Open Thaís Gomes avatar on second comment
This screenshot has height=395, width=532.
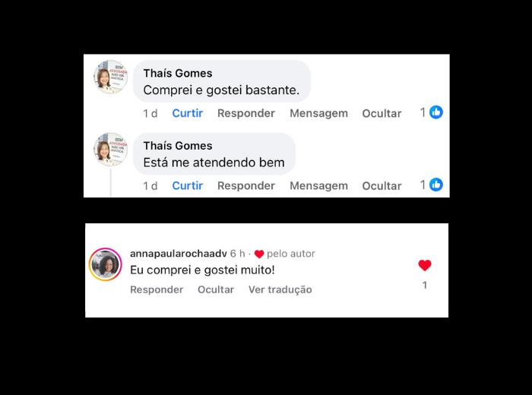(x=111, y=150)
